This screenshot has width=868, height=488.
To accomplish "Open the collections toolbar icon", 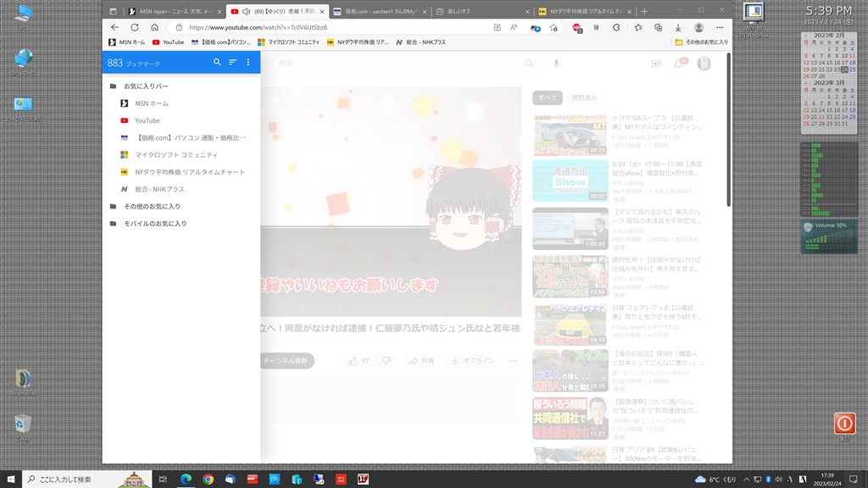I will click(658, 28).
